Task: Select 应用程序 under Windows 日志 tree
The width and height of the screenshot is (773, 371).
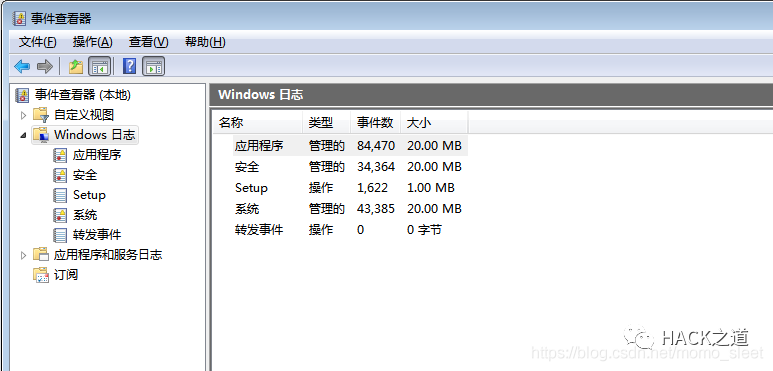Action: pyautogui.click(x=97, y=155)
